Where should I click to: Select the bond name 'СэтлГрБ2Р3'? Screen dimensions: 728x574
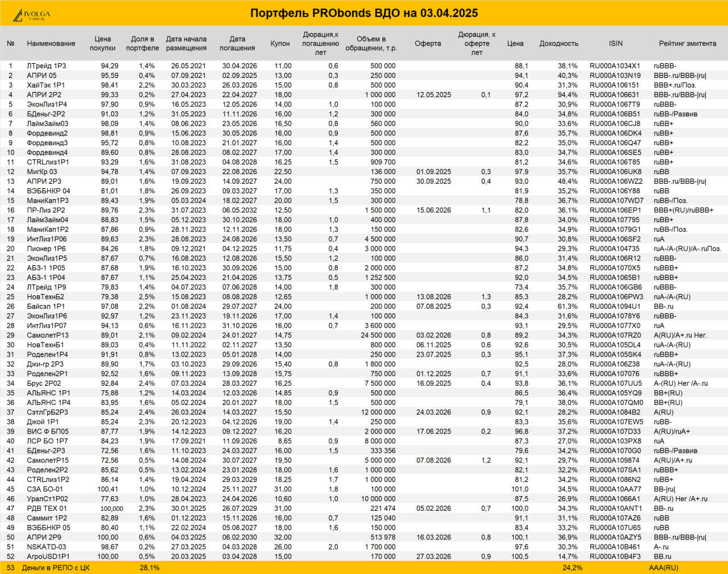tap(48, 412)
